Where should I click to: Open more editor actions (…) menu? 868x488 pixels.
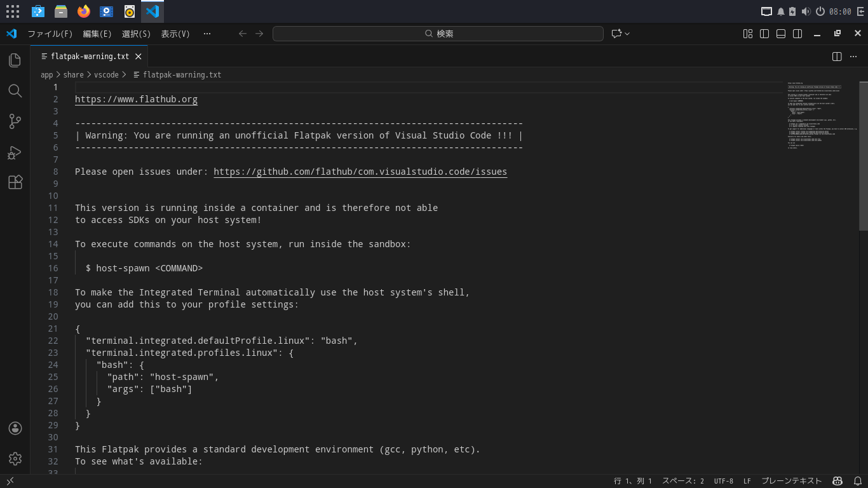855,57
